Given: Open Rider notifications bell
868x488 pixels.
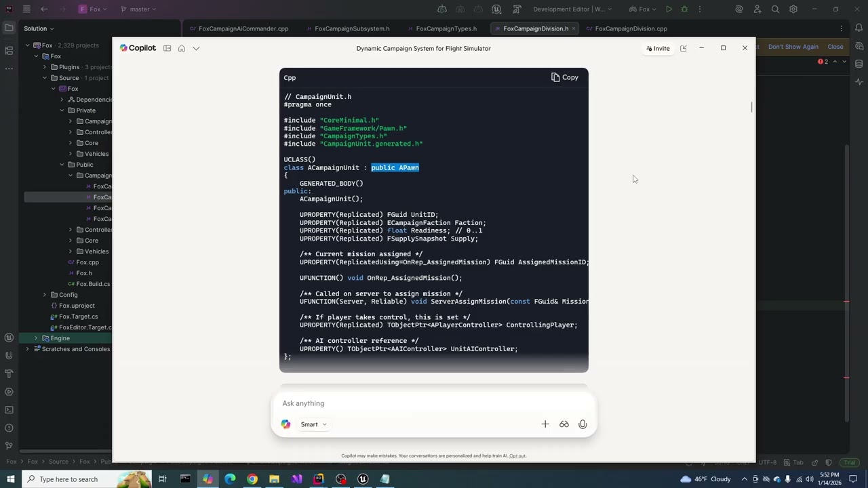Looking at the screenshot, I should 859,28.
